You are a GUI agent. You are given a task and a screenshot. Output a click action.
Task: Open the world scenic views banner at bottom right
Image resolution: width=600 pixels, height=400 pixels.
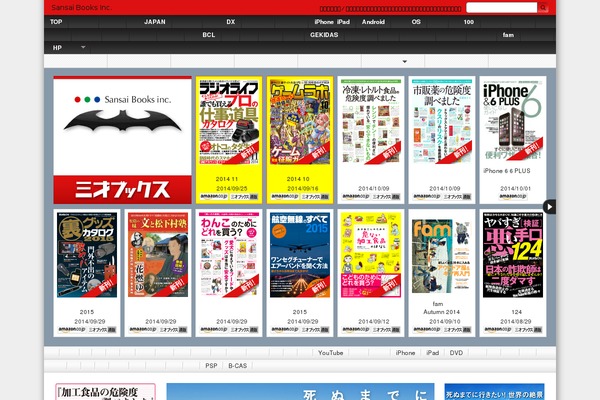494,392
